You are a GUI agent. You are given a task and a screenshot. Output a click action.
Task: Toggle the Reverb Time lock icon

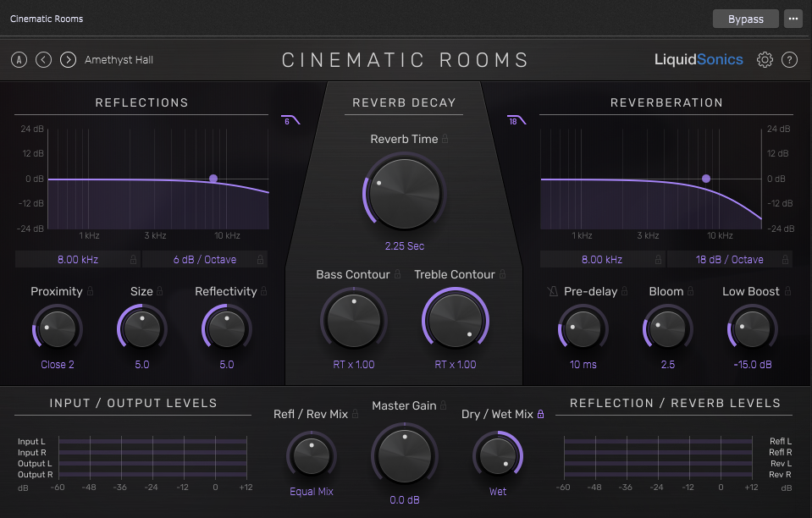coord(445,139)
